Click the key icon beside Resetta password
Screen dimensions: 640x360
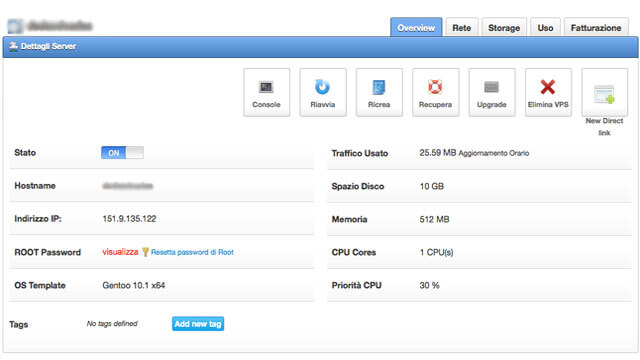click(145, 252)
